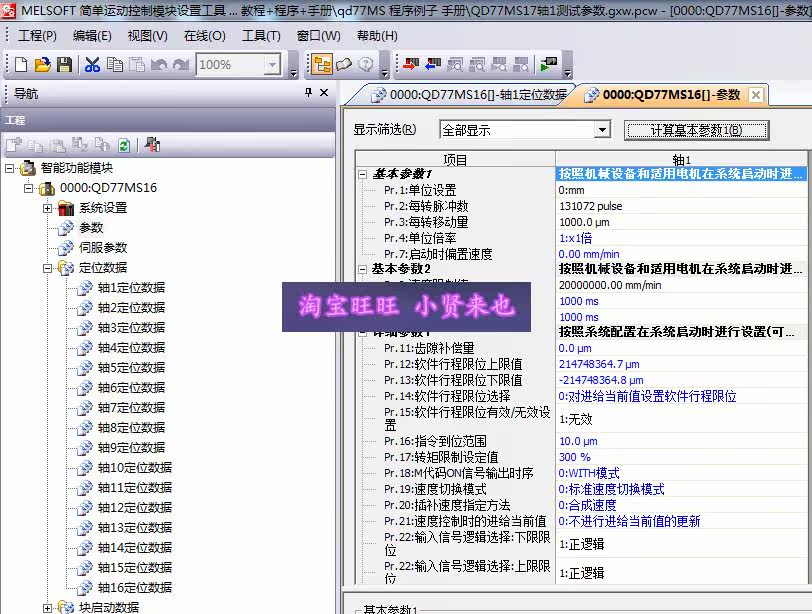
Task: Open the 视图(V) menu
Action: coord(148,36)
